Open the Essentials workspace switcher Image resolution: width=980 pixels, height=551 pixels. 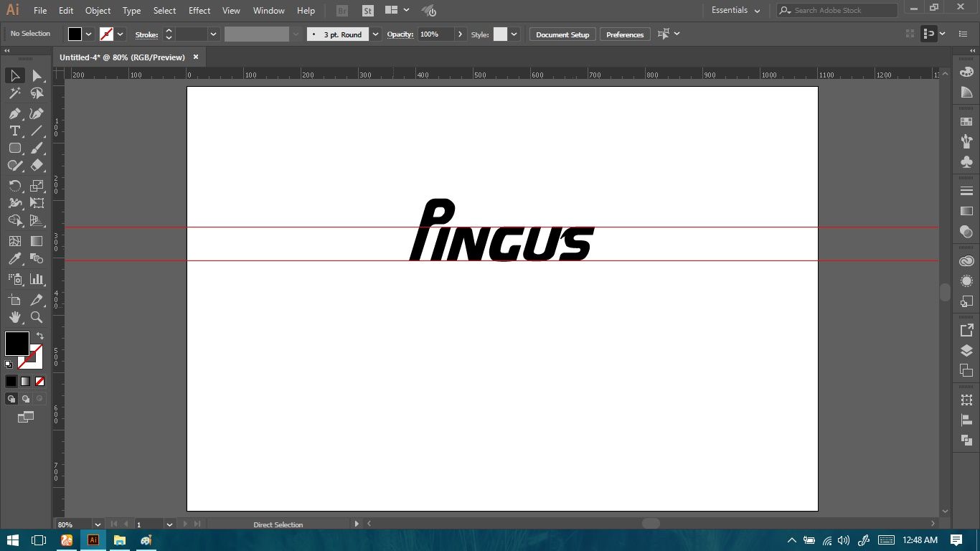pyautogui.click(x=735, y=10)
